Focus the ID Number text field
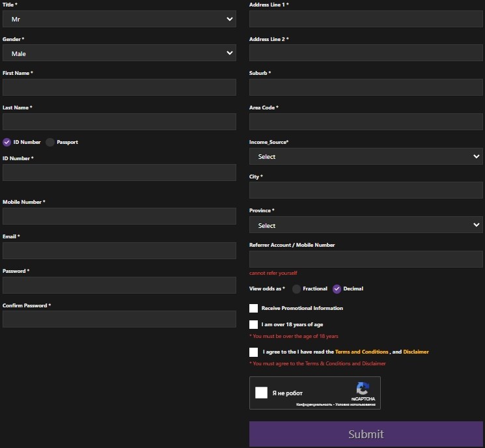The width and height of the screenshot is (485, 448). pyautogui.click(x=119, y=173)
